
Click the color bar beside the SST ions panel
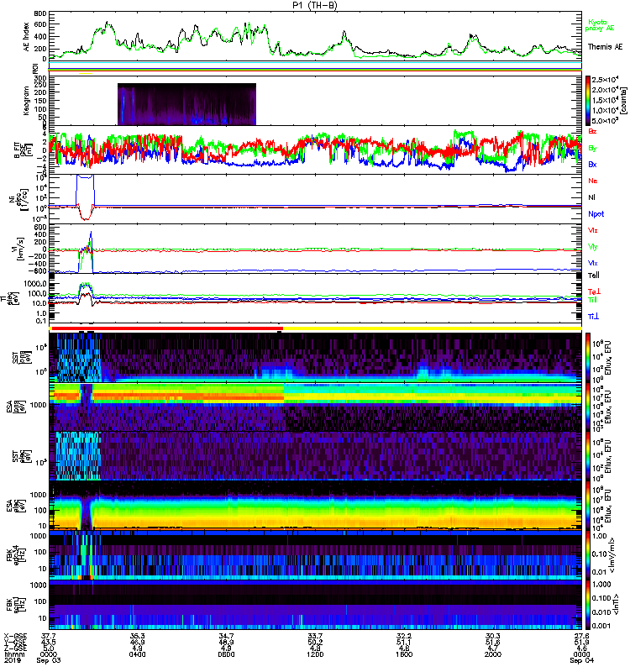[588, 358]
